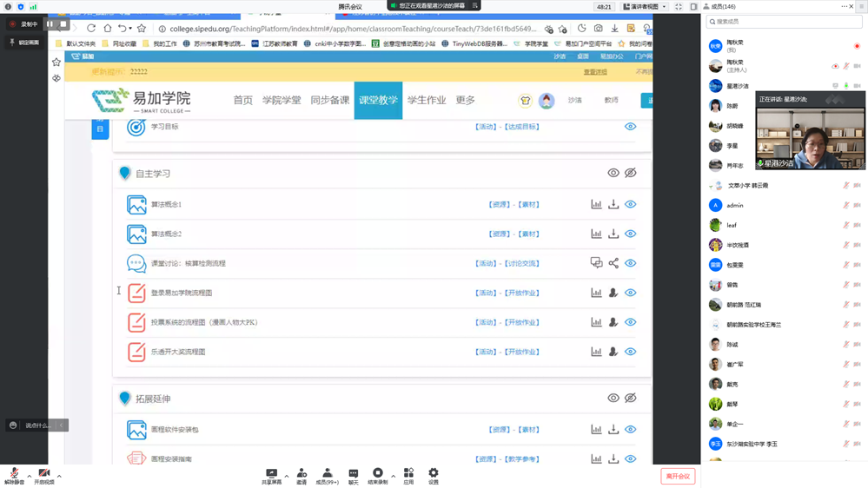This screenshot has height=488, width=868.
Task: Click the 锁定画面 lock screen button
Action: click(24, 42)
